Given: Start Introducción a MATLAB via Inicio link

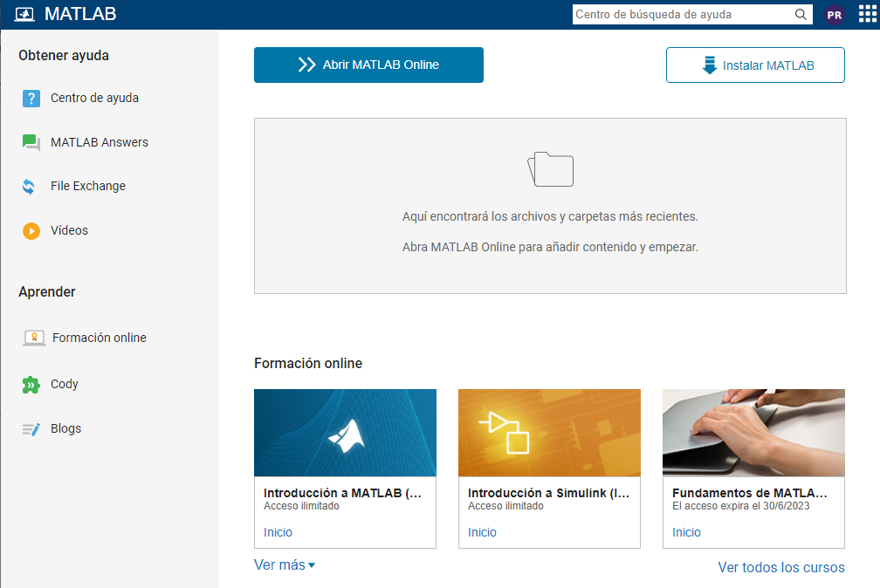Looking at the screenshot, I should (276, 532).
